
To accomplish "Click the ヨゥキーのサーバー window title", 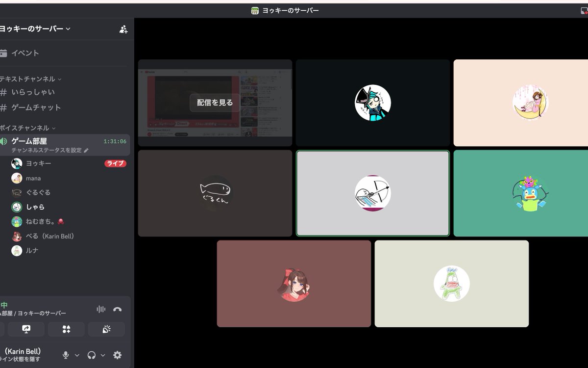I will pyautogui.click(x=290, y=10).
